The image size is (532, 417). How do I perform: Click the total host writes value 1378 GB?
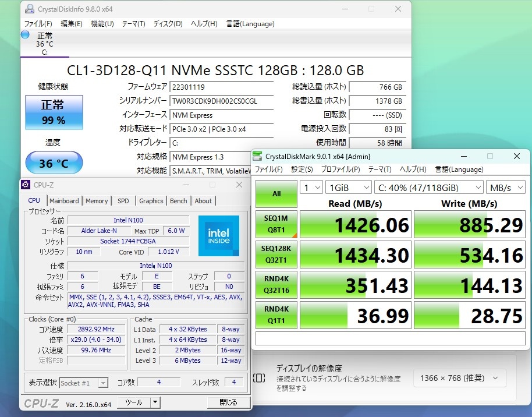pyautogui.click(x=377, y=101)
